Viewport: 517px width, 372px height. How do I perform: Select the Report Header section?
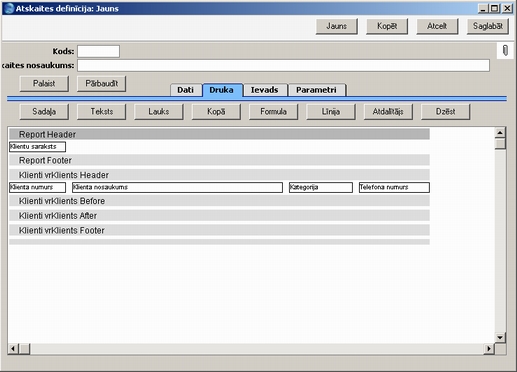click(219, 134)
